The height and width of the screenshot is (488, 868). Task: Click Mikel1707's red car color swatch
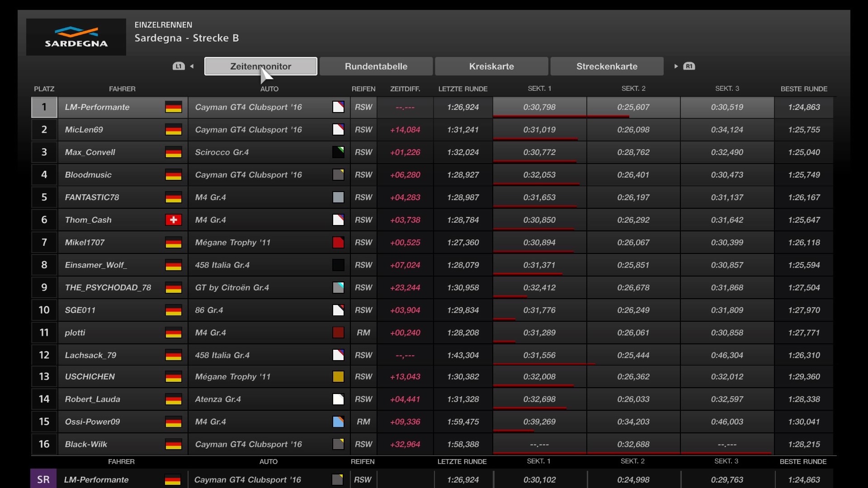click(x=338, y=243)
